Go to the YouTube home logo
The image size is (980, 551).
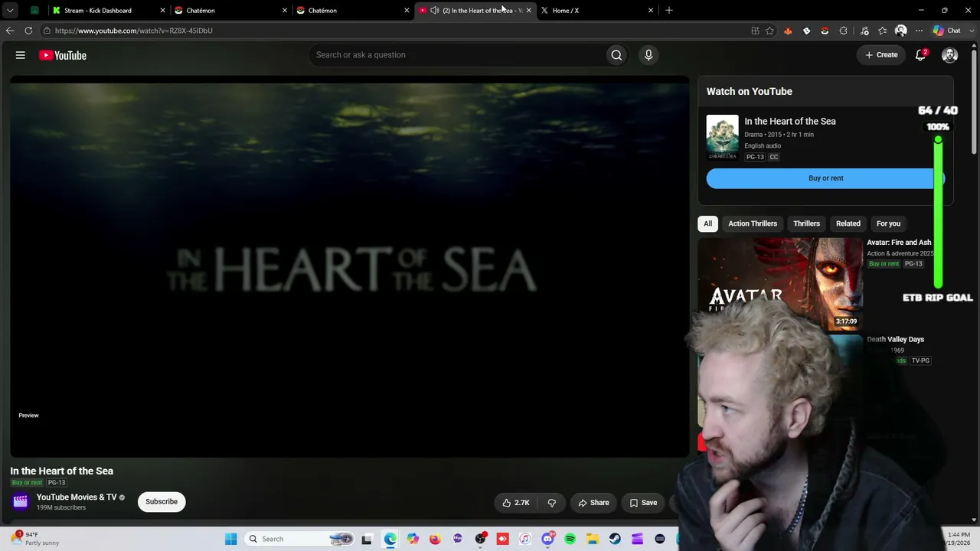(63, 55)
